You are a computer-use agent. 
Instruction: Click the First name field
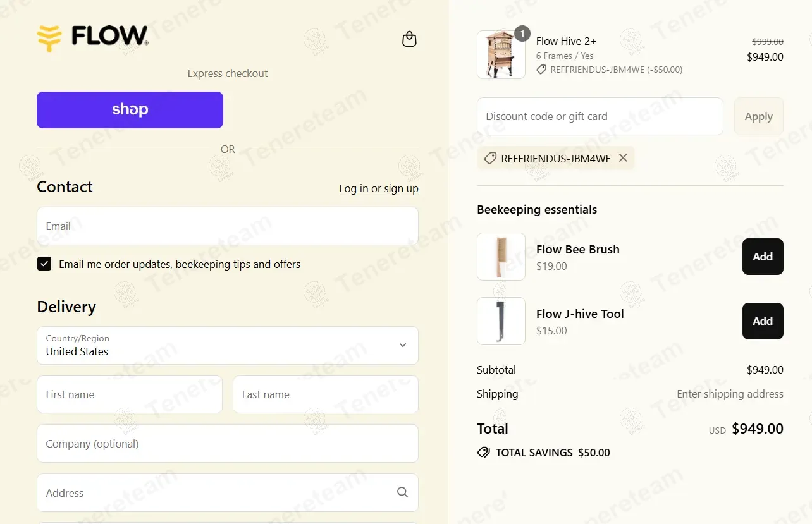pyautogui.click(x=130, y=394)
